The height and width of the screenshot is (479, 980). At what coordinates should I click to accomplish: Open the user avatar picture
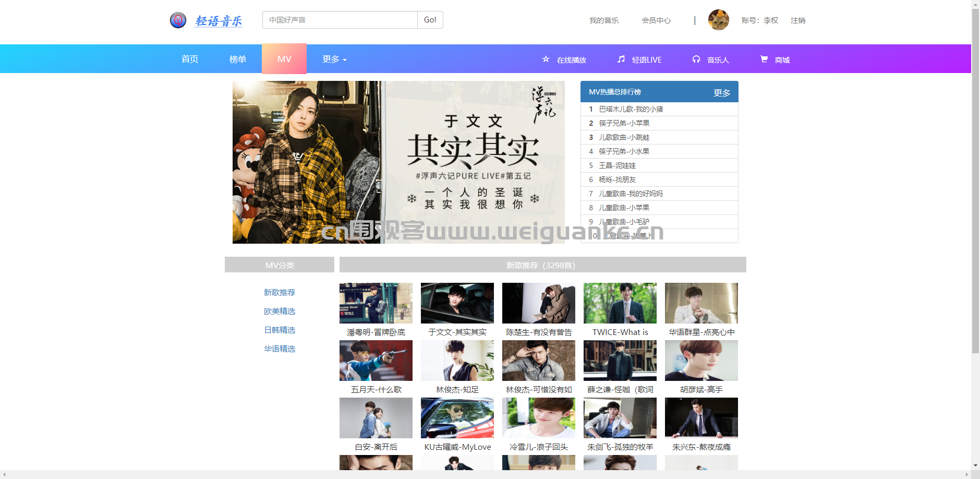(x=718, y=20)
